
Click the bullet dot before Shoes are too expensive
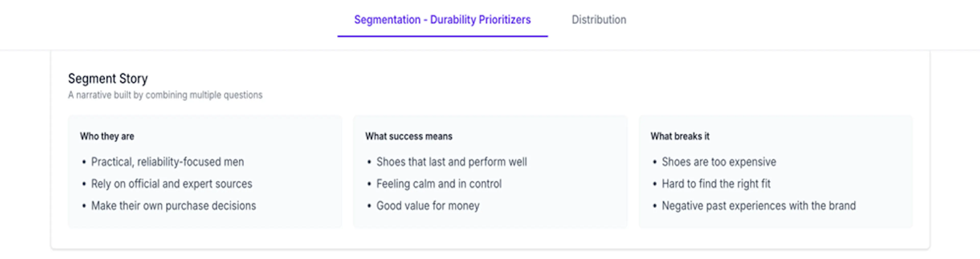pos(655,162)
